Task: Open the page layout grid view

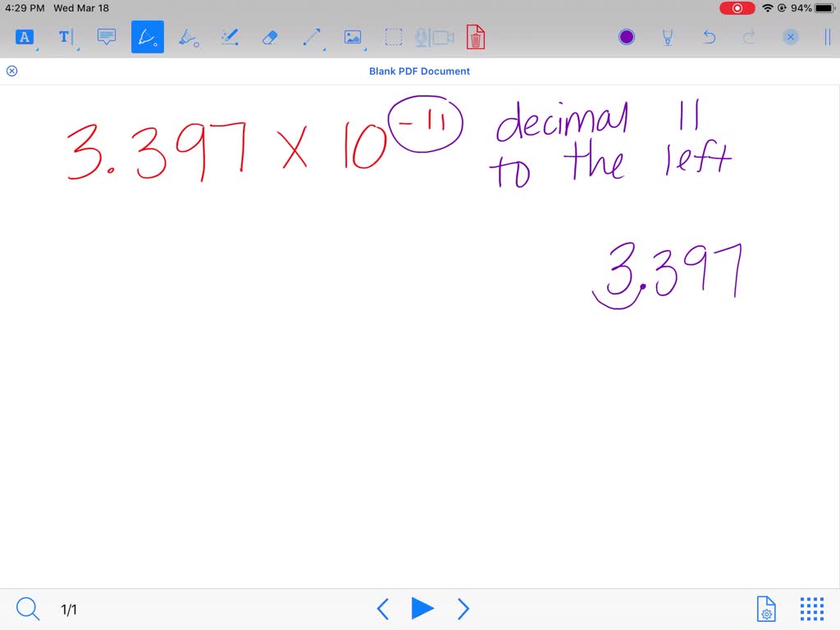Action: click(810, 609)
